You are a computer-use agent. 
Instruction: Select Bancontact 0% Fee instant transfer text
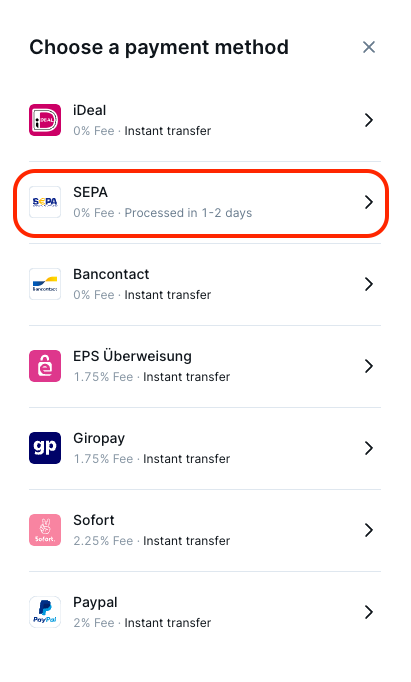(142, 295)
